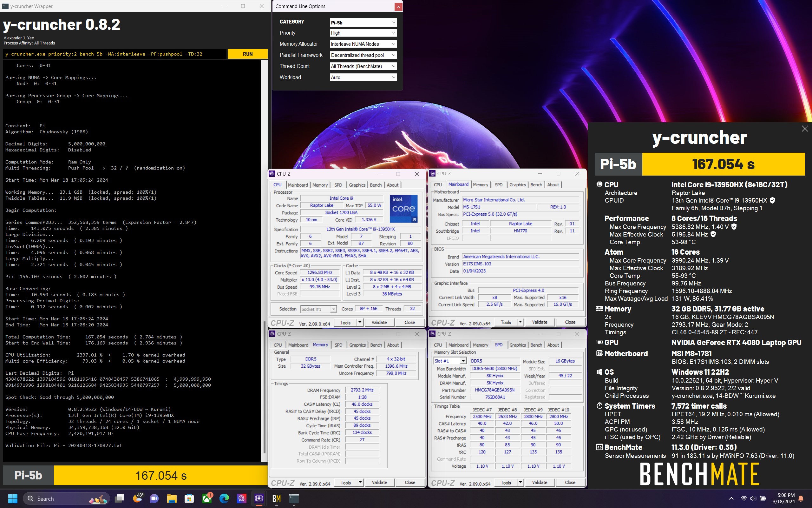Screen dimensions: 812x508
Task: Click the DRAM Frequency value 2793.2 MHz
Action: tap(362, 390)
